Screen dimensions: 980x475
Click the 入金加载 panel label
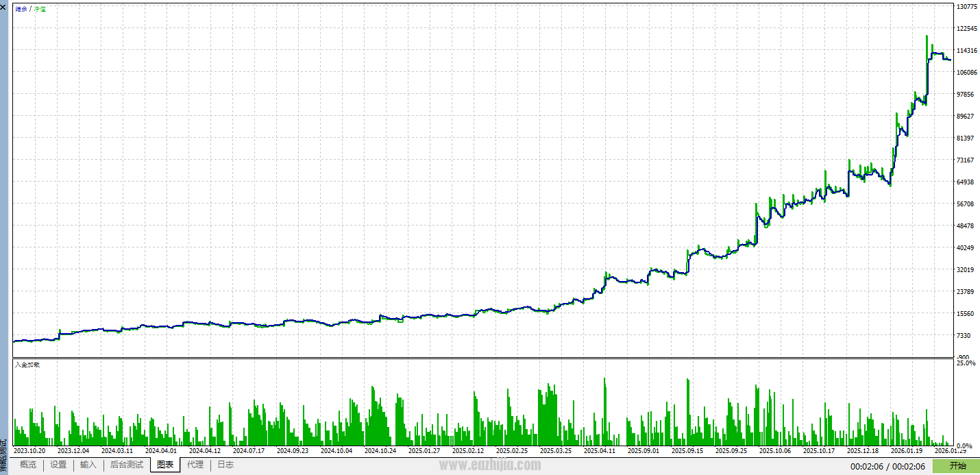click(x=27, y=365)
